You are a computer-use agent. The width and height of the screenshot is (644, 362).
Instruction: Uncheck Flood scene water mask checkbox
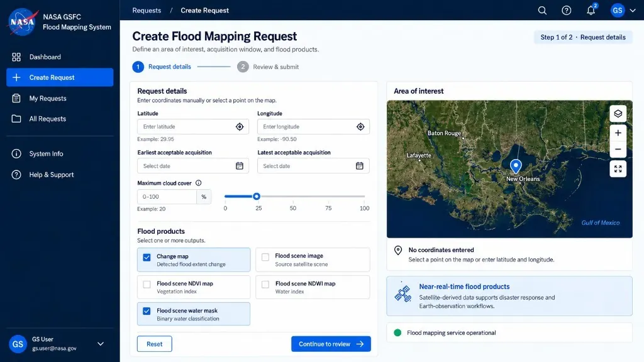[147, 311]
